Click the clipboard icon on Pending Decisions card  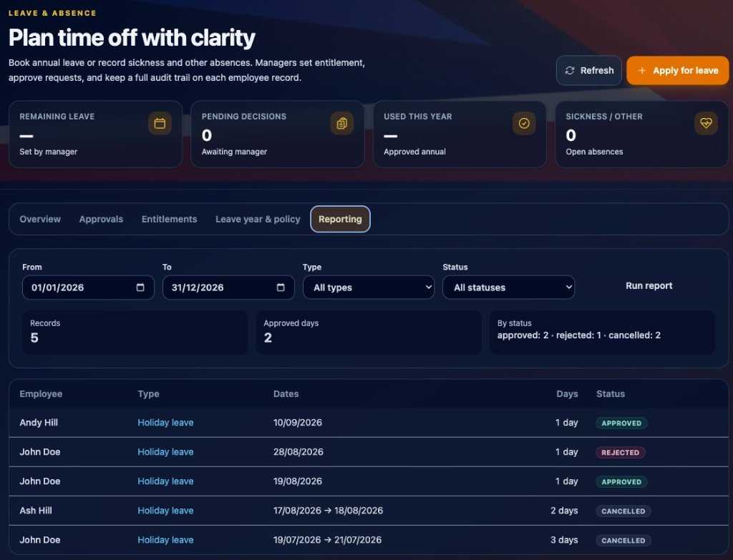[x=341, y=123]
